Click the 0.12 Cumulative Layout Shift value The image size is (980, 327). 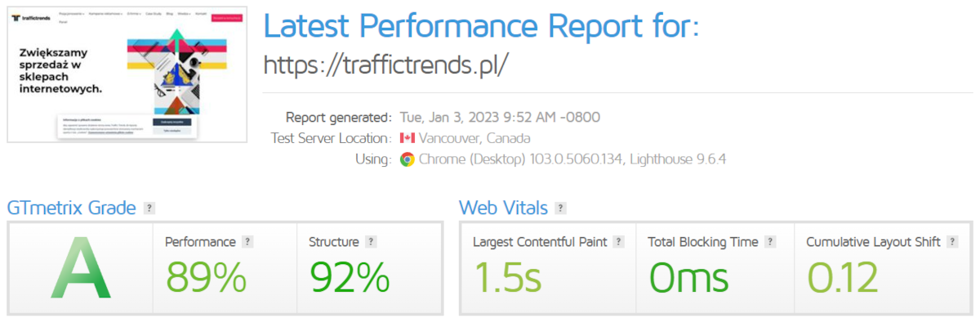[x=843, y=277]
